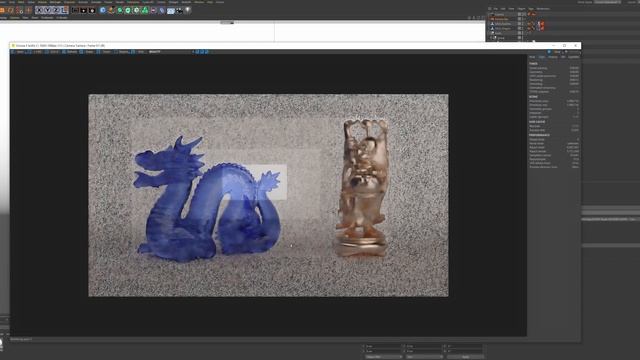Toggle the X axis lock icon
This screenshot has height=360, width=640.
tap(40, 10)
